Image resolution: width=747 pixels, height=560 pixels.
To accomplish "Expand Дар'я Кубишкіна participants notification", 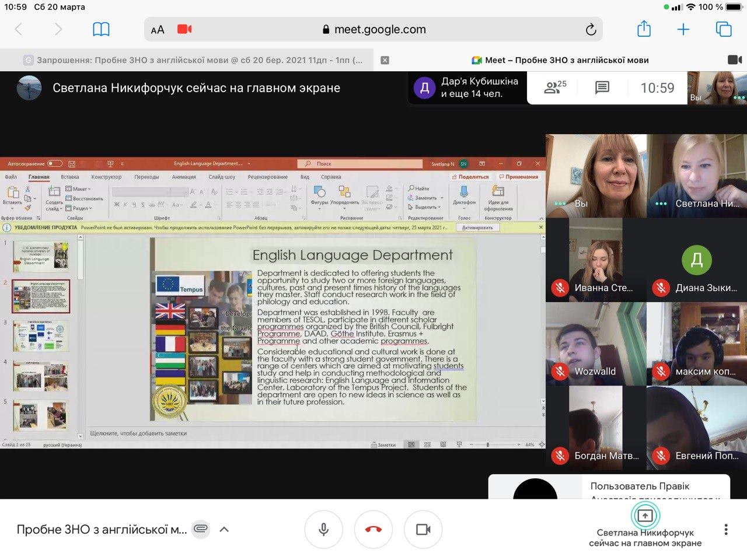I will pyautogui.click(x=467, y=88).
